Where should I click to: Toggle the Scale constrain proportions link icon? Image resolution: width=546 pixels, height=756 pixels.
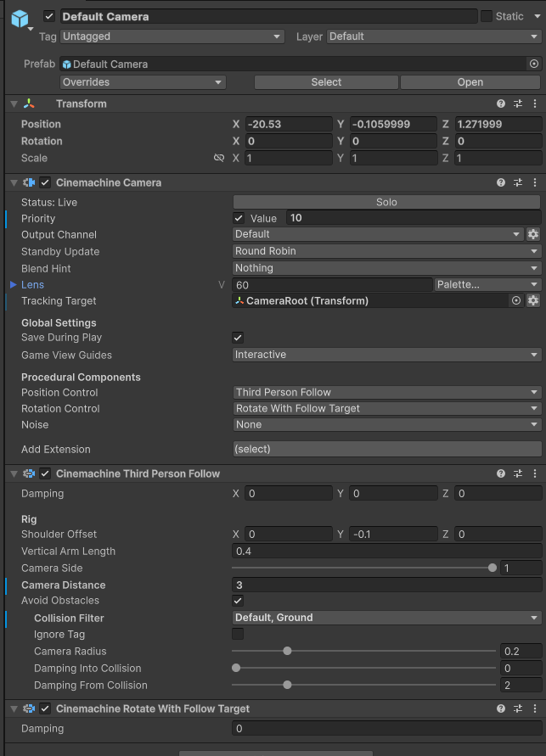point(219,159)
